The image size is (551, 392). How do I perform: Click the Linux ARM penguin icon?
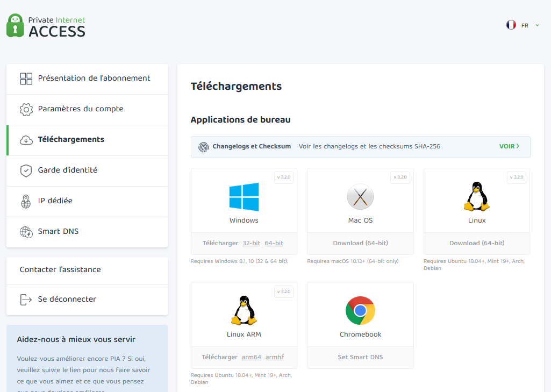click(x=244, y=310)
